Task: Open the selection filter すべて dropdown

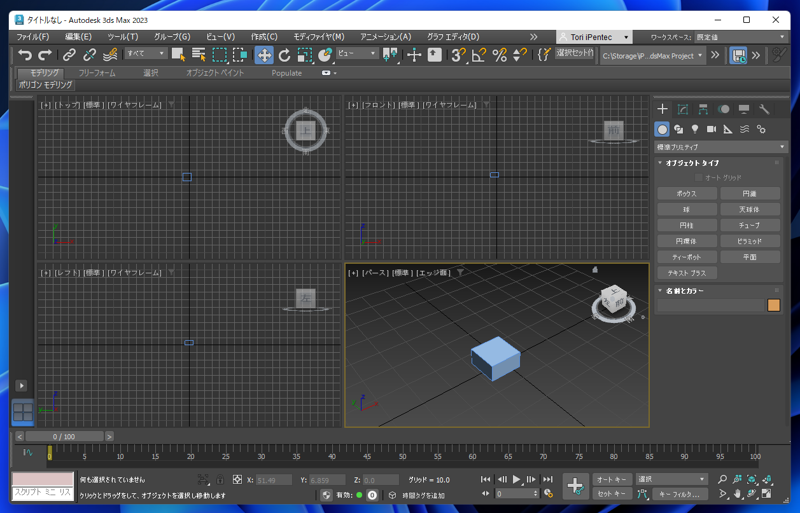Action: 146,53
